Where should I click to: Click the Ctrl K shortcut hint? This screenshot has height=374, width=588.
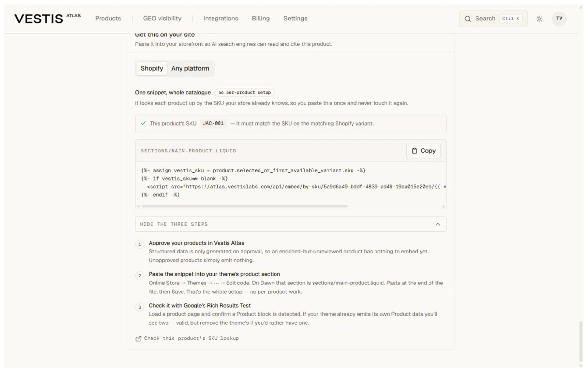(x=510, y=19)
